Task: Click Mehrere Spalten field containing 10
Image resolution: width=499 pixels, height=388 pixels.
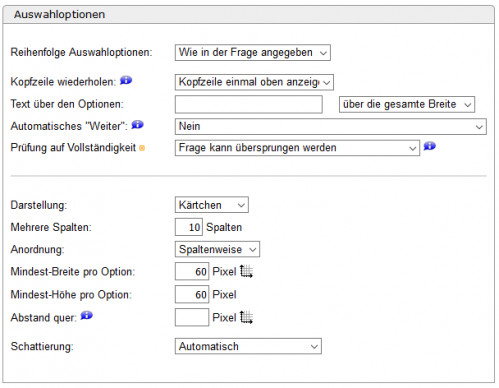Action: click(x=189, y=227)
